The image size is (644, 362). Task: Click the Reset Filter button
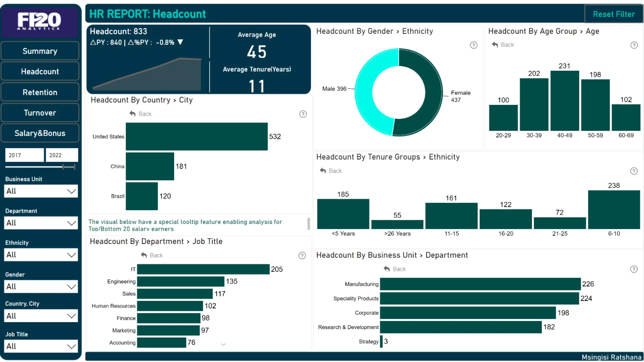click(613, 14)
